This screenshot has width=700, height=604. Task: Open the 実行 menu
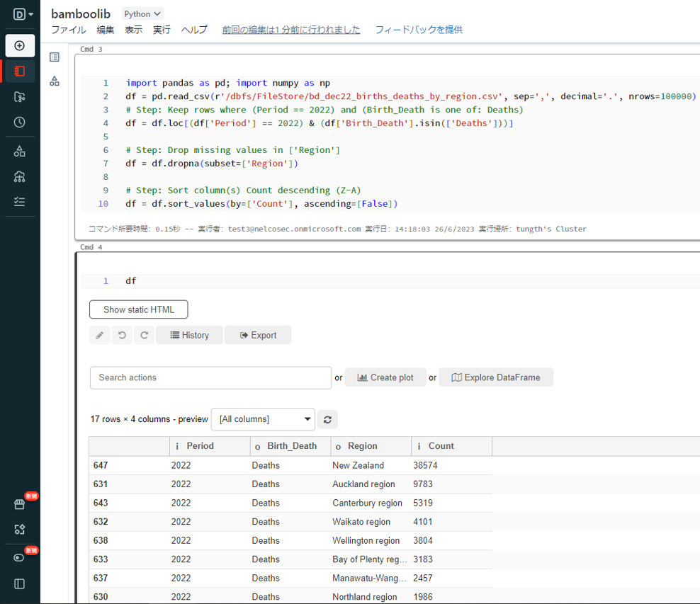pyautogui.click(x=162, y=30)
